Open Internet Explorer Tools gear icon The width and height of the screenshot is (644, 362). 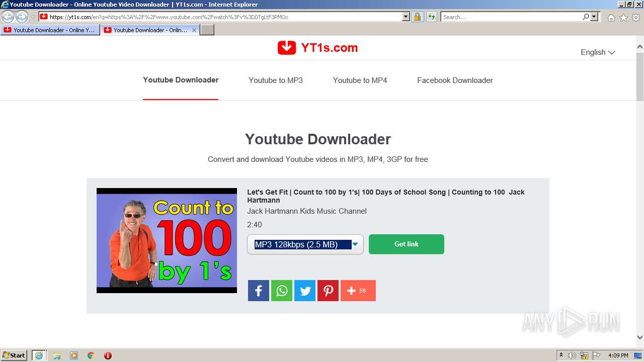(x=636, y=18)
